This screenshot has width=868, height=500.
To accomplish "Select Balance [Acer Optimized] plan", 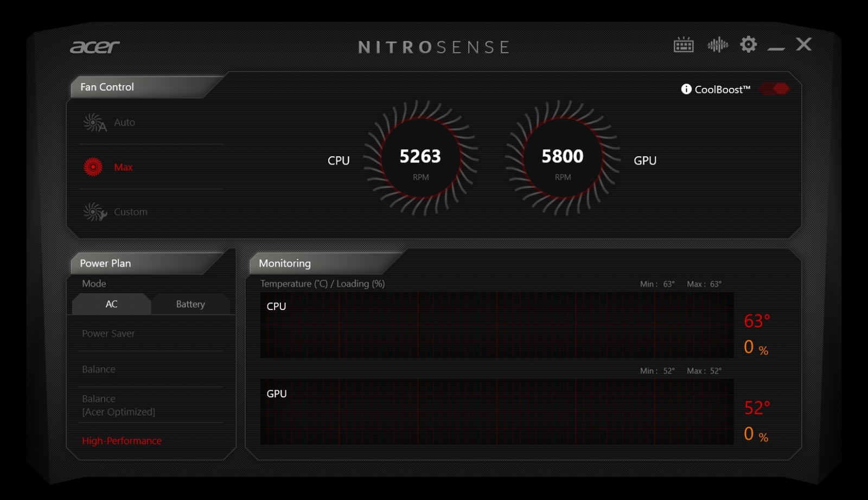I will click(118, 405).
